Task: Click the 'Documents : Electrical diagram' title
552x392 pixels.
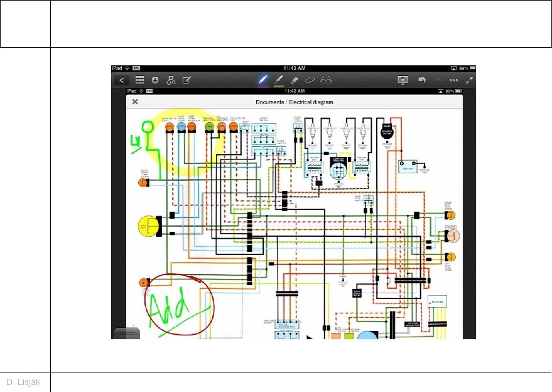Action: click(x=295, y=102)
